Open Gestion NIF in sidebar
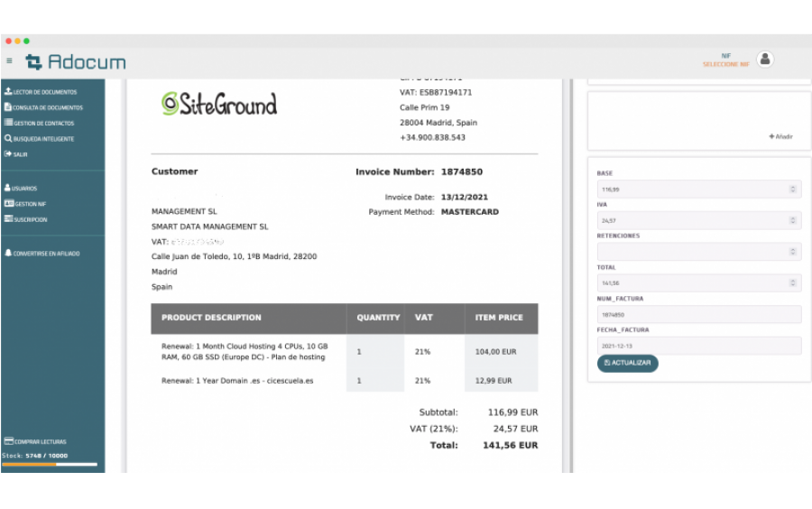Image resolution: width=812 pixels, height=509 pixels. point(25,203)
